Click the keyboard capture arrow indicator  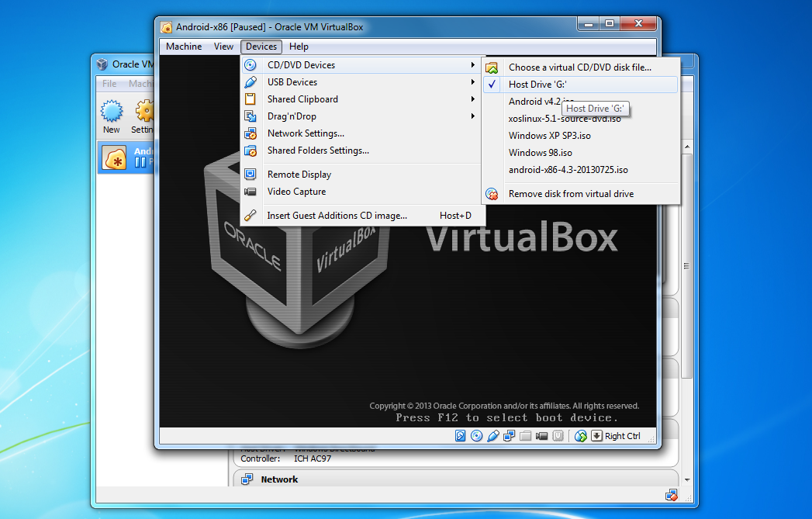point(596,436)
